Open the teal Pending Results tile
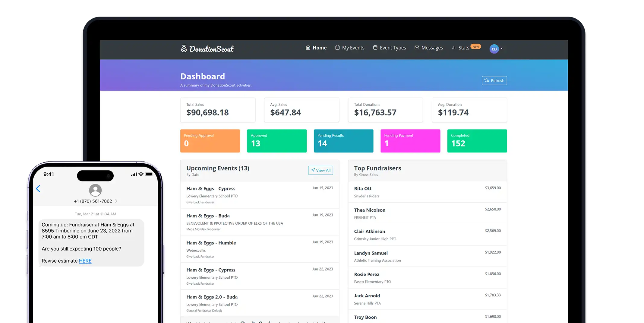The width and height of the screenshot is (644, 323). [343, 141]
